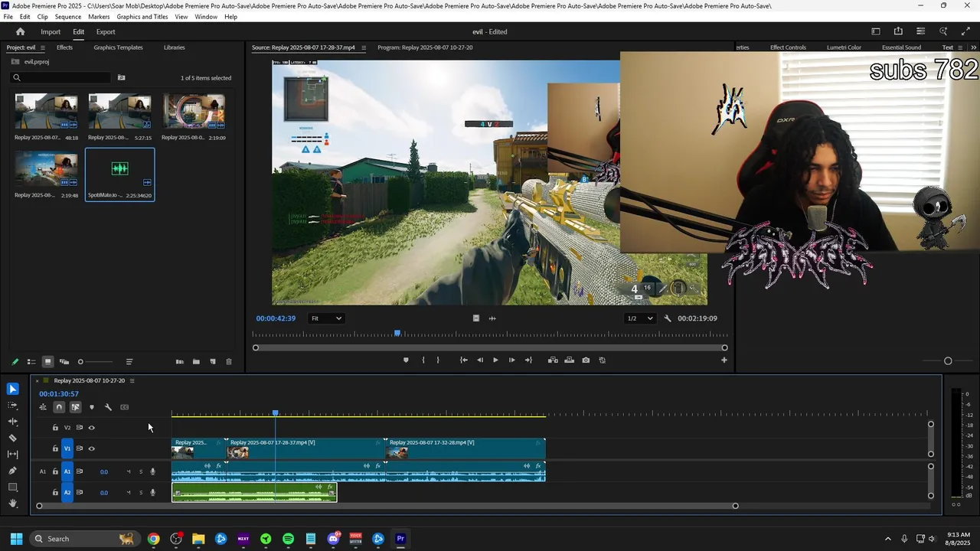Solo audio track A2
Viewport: 980px width, 551px height.
pos(141,493)
